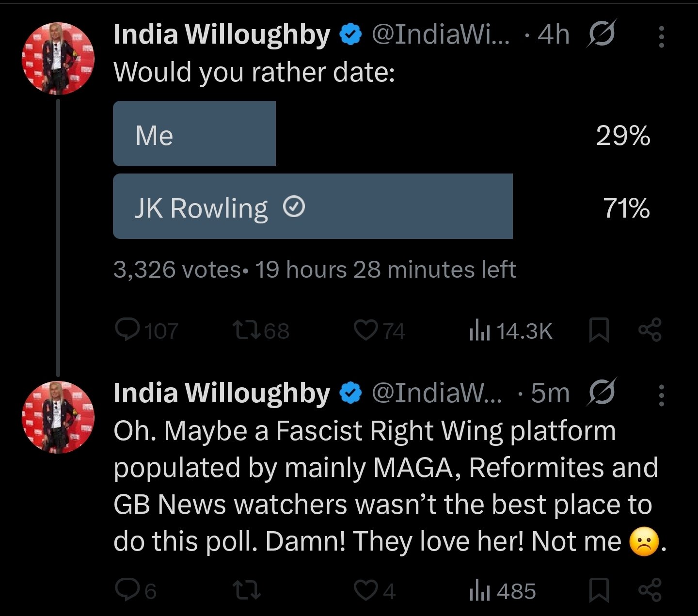Repost the second tweet

(247, 591)
